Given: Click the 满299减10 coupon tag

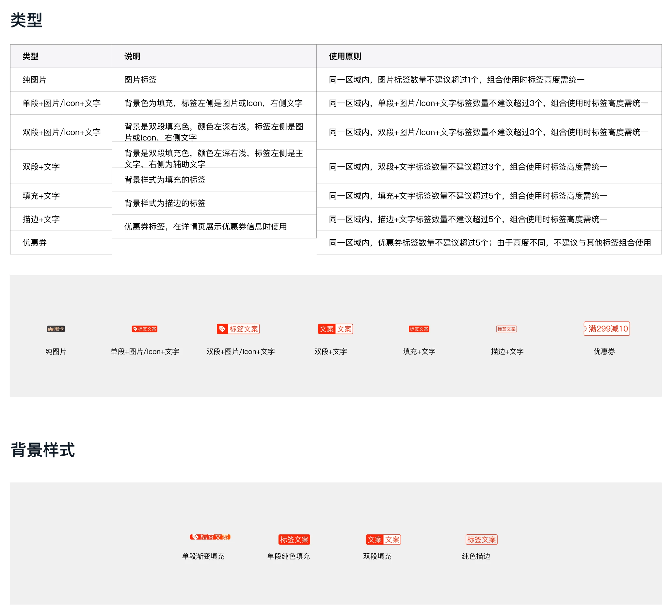Looking at the screenshot, I should pyautogui.click(x=607, y=329).
